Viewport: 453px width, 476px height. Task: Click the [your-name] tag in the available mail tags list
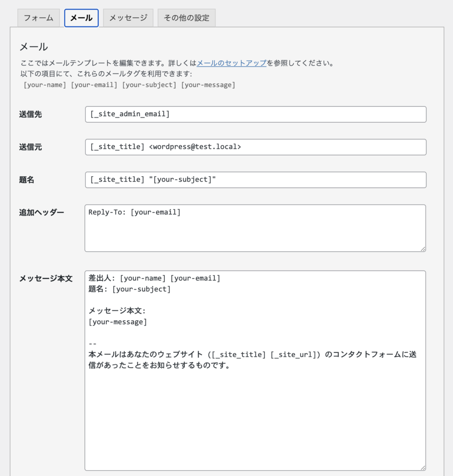[x=45, y=85]
